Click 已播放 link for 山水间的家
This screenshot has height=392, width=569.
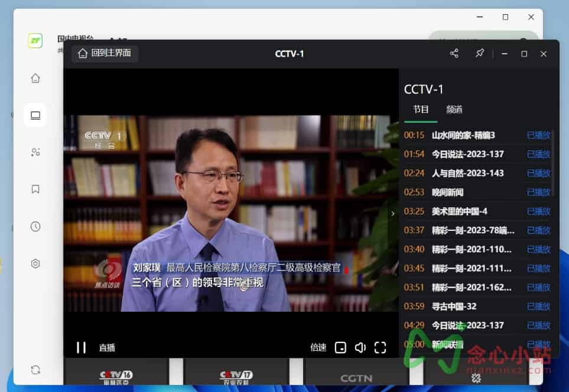point(538,135)
